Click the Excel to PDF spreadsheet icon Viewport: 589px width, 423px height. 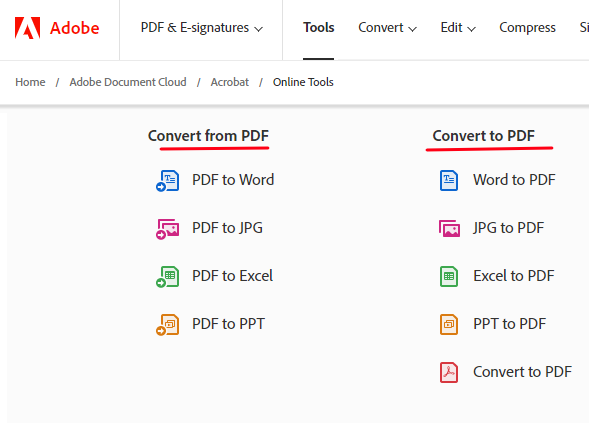point(449,276)
